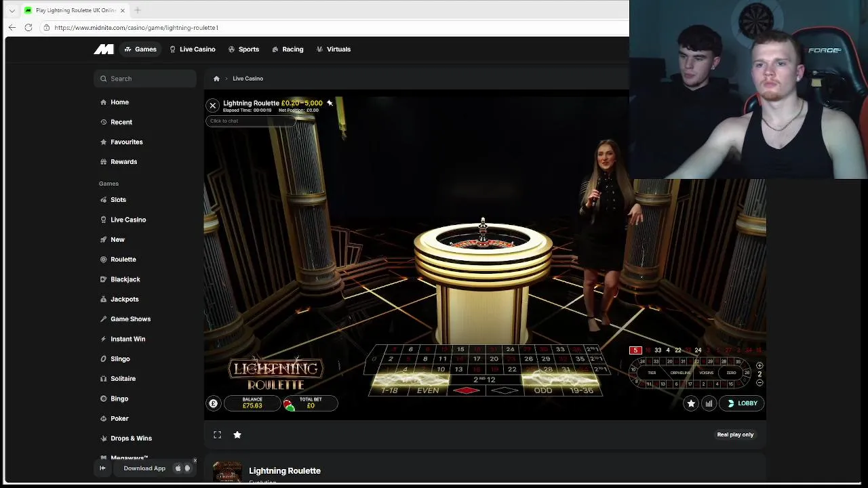This screenshot has width=868, height=488.
Task: Place a bet on number 24
Action: pos(510,349)
